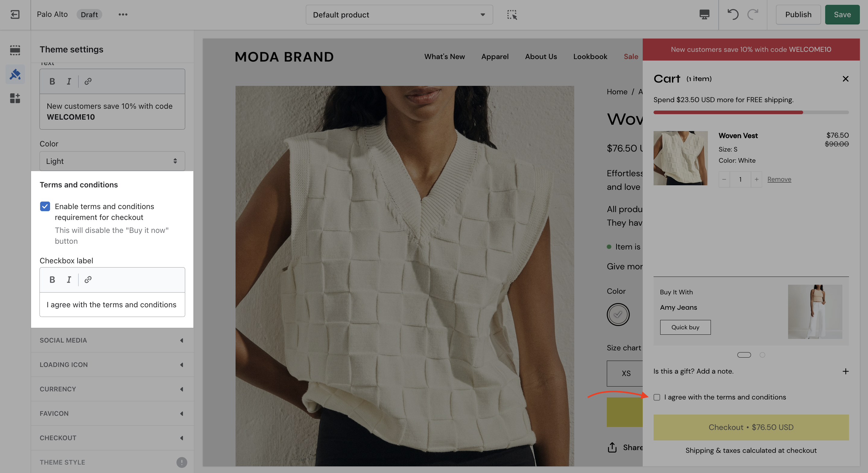Screen dimensions: 868x473
Task: Insert a link in announcement text editor
Action: tap(88, 81)
